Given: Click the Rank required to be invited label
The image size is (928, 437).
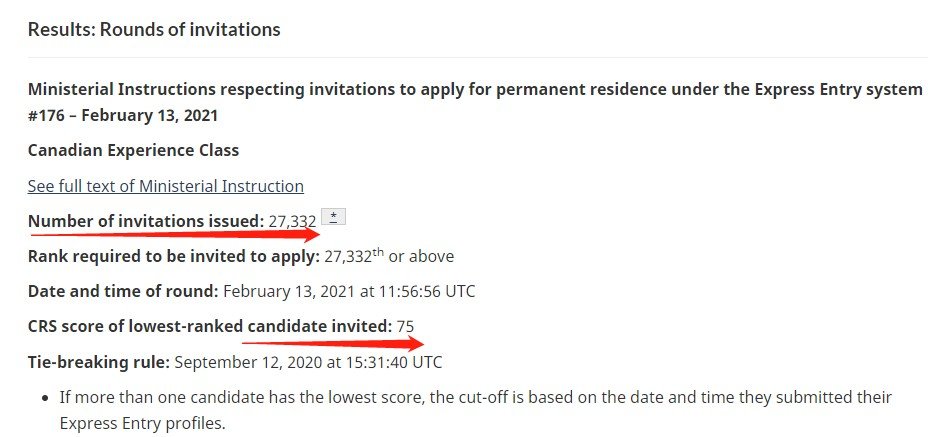Looking at the screenshot, I should [x=174, y=256].
